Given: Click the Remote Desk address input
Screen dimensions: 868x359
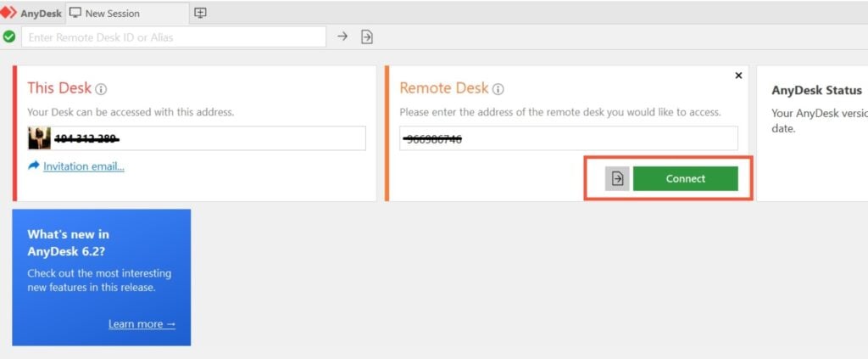Looking at the screenshot, I should click(x=569, y=138).
